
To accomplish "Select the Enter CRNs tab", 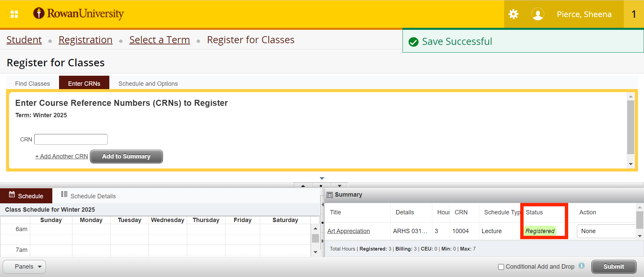I will (84, 83).
